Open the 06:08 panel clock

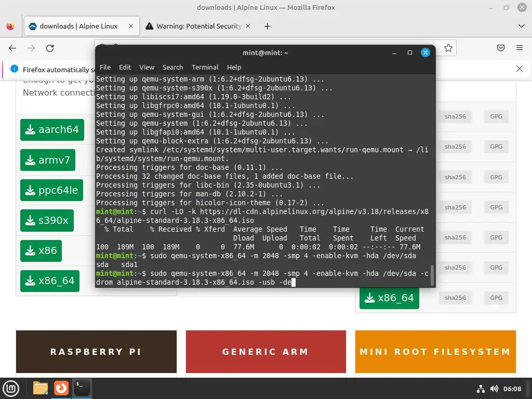(x=512, y=389)
